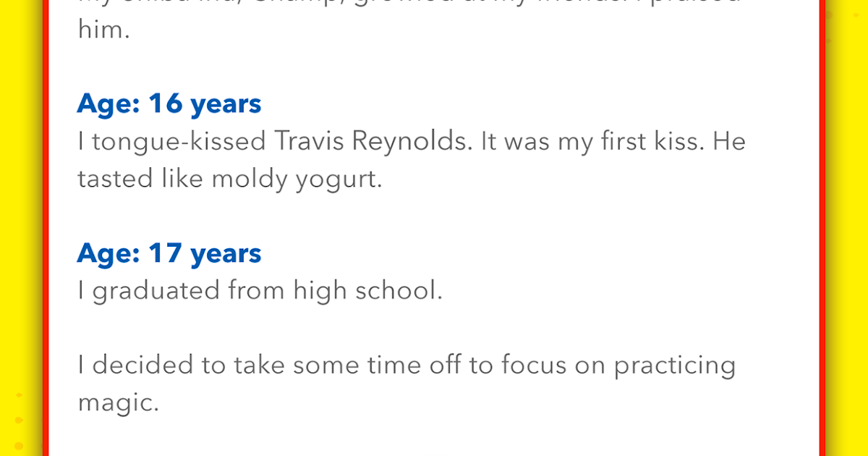Click the word "him." near the top
The height and width of the screenshot is (456, 868).
[x=103, y=30]
